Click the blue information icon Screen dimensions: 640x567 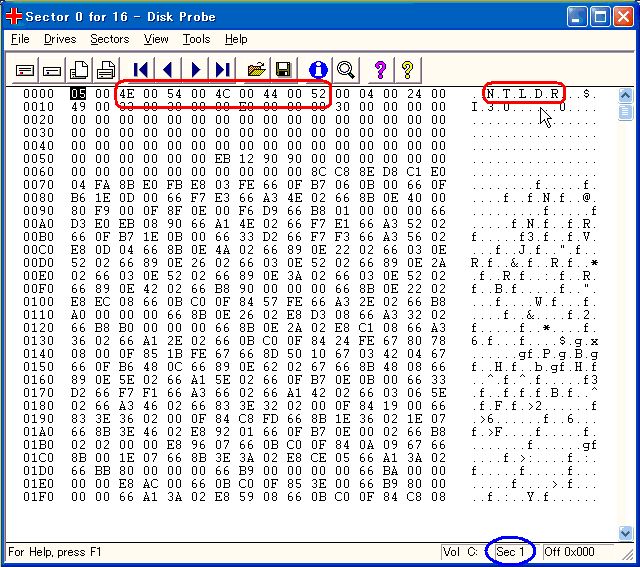[318, 69]
